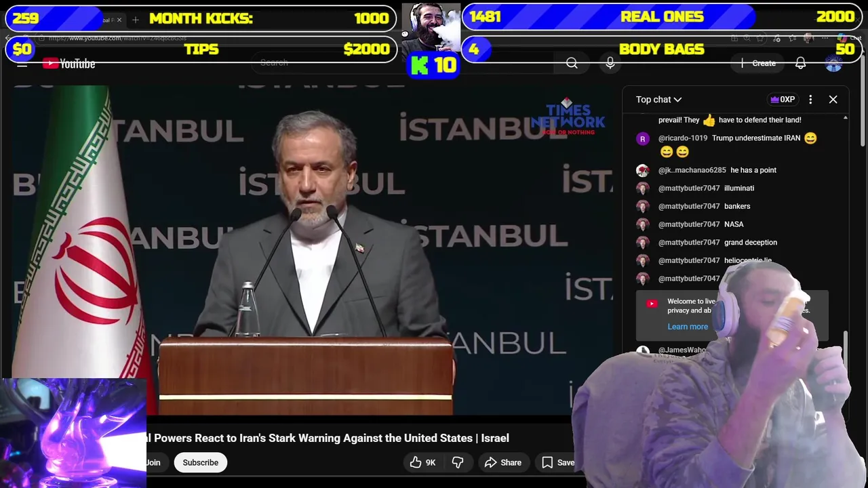Click the streamer webcam thumbnail at top
Screen dimensions: 868x488
431,28
